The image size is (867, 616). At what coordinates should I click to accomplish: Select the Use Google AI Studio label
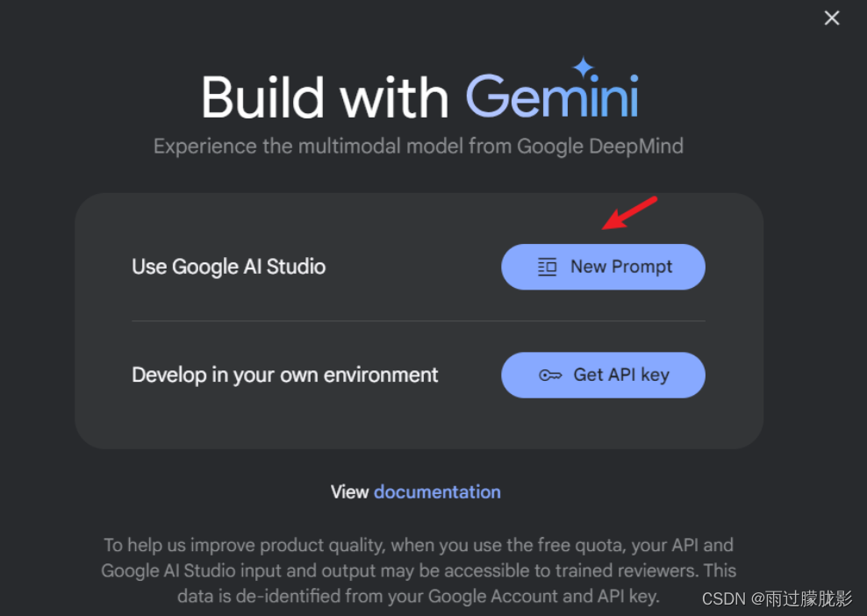(228, 267)
